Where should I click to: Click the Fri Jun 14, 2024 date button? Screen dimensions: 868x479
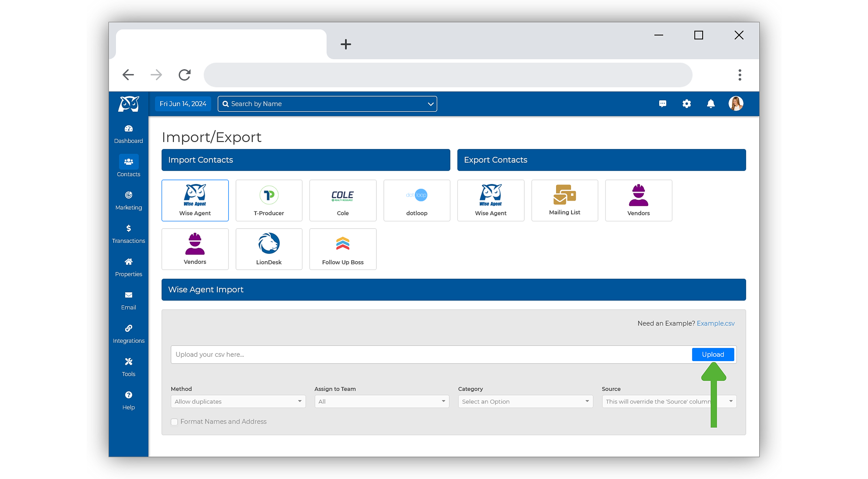coord(183,104)
